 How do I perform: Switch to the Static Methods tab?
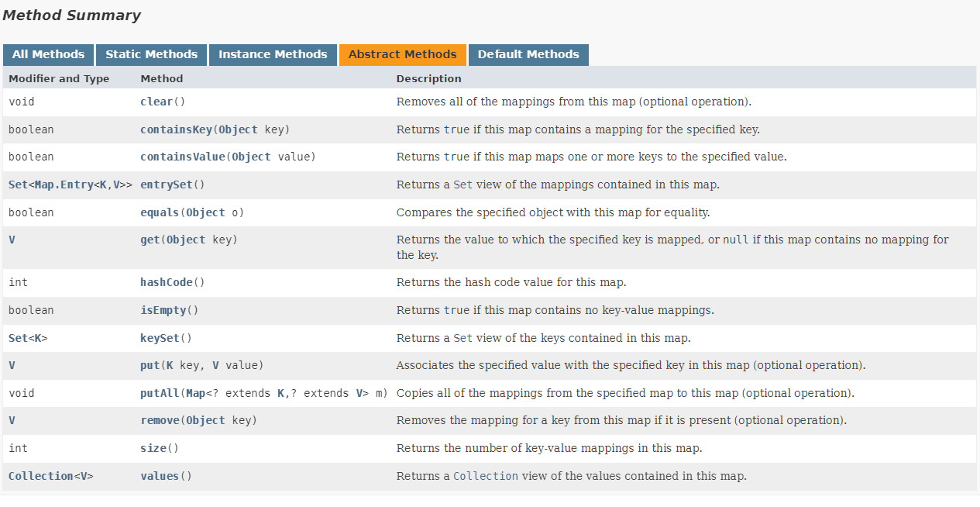pos(151,54)
